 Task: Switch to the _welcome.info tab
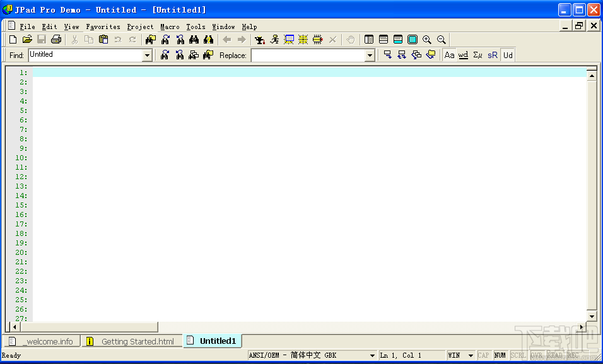(x=42, y=341)
